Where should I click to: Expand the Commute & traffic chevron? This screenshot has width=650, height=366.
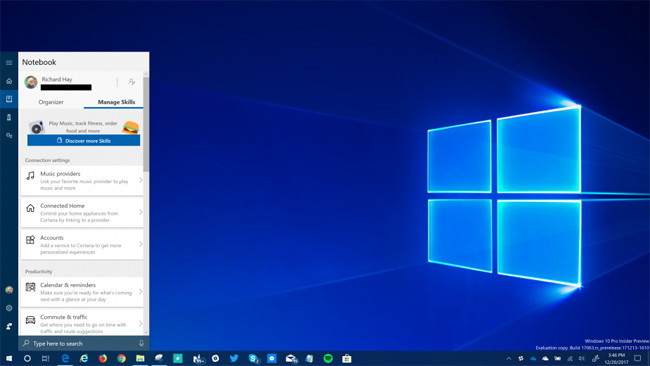tap(141, 323)
